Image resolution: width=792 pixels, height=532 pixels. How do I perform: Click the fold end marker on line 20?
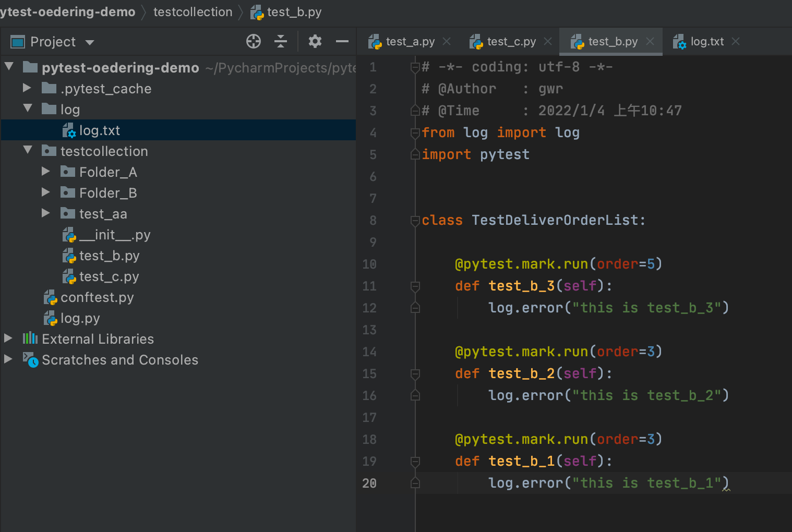[x=415, y=483]
